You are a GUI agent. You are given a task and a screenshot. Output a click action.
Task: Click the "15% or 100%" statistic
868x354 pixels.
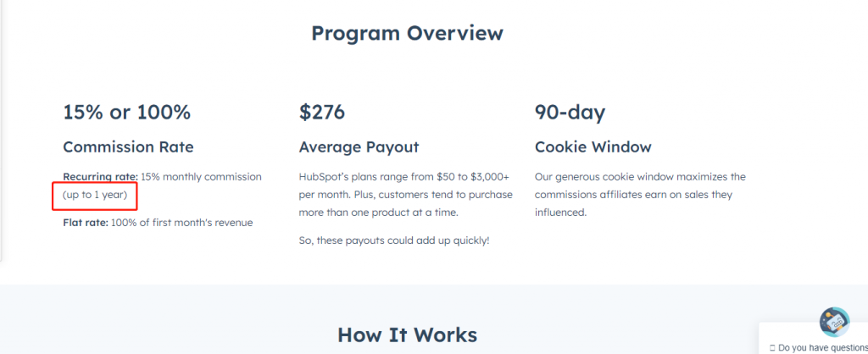click(x=126, y=112)
